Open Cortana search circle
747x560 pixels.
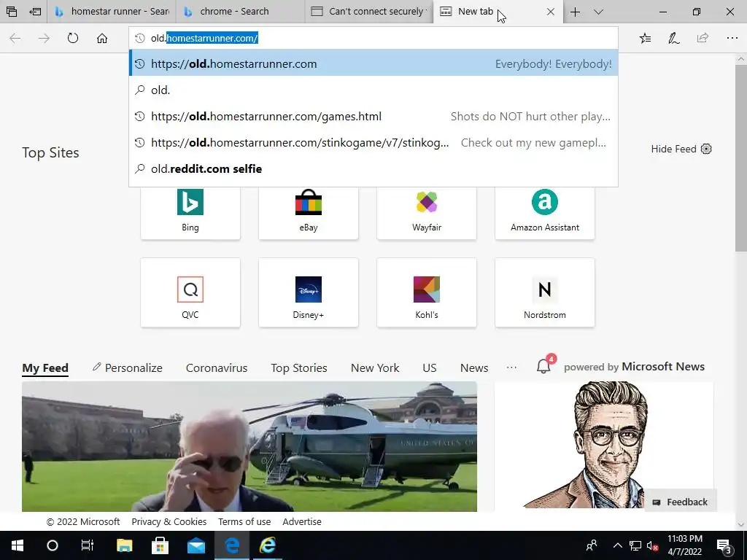[53, 545]
